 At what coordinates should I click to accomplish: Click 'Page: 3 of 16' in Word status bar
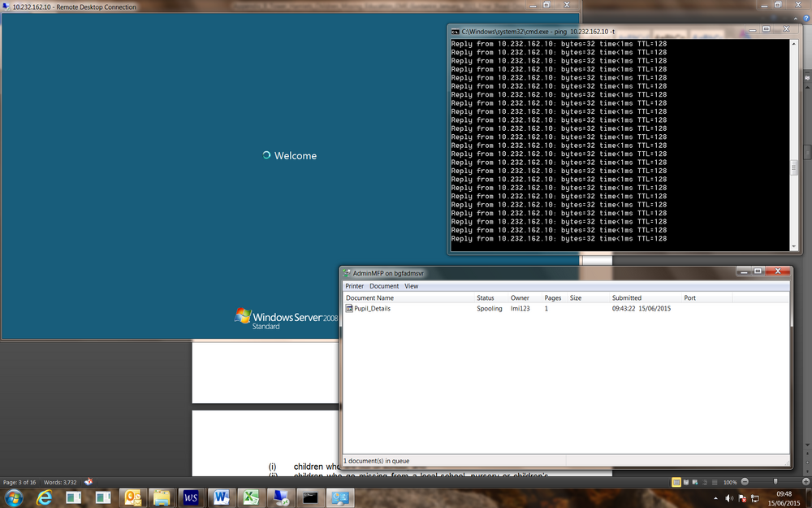19,482
